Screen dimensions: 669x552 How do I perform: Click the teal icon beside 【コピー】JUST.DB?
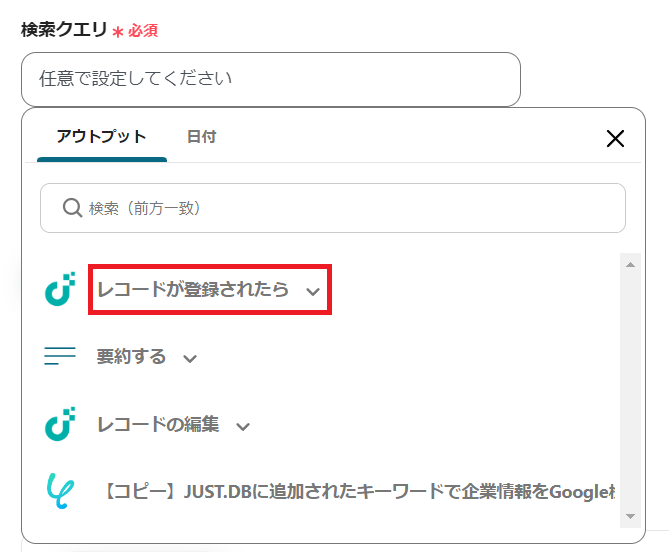tap(60, 491)
